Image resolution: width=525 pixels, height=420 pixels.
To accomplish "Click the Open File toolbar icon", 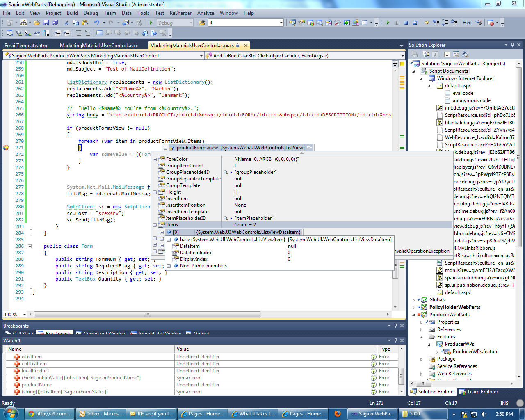I will click(37, 23).
